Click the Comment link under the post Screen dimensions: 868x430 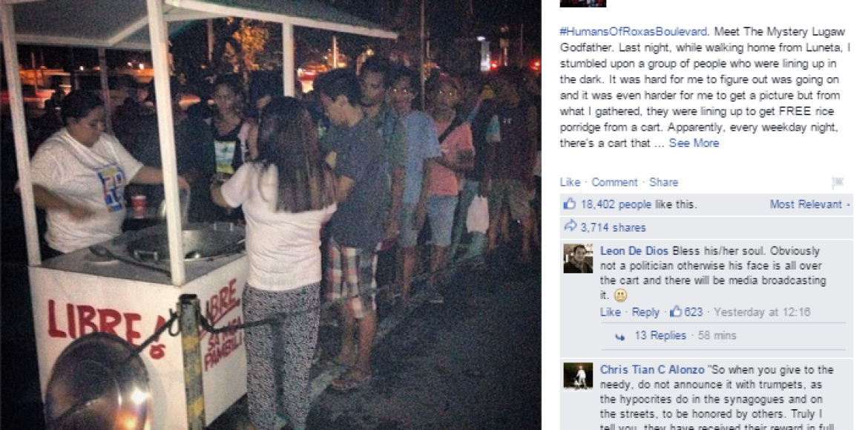pyautogui.click(x=614, y=182)
